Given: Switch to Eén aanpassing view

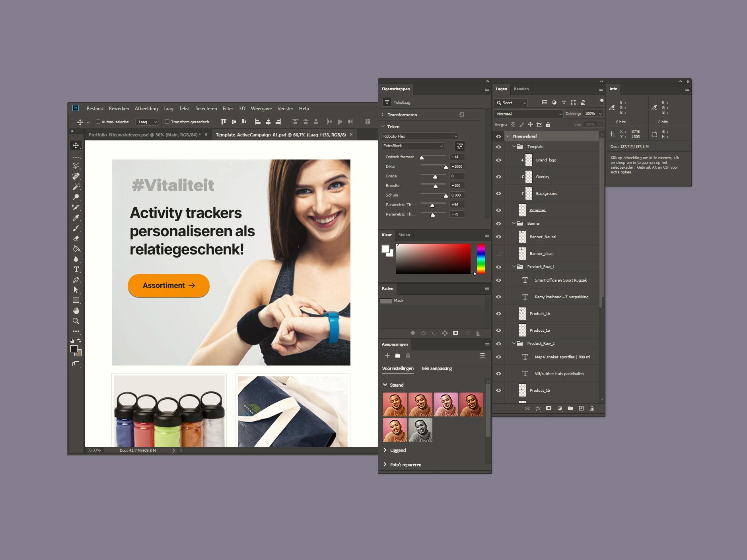Looking at the screenshot, I should point(437,369).
